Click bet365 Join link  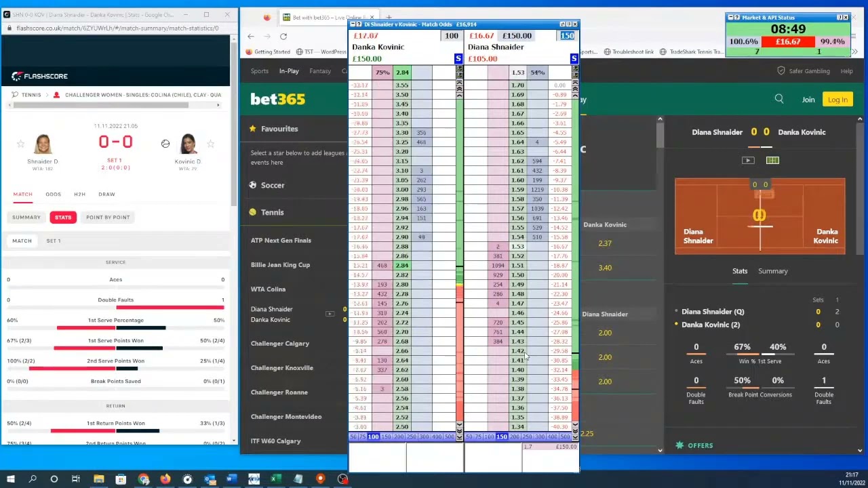pos(808,100)
